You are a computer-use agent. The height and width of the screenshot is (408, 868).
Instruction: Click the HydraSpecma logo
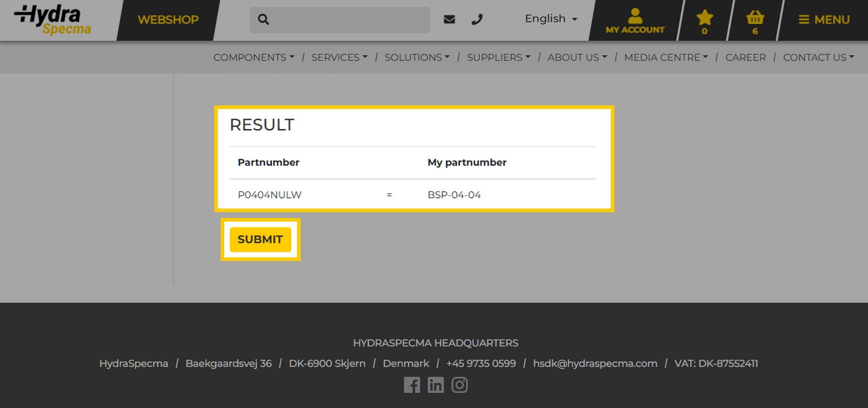(52, 20)
